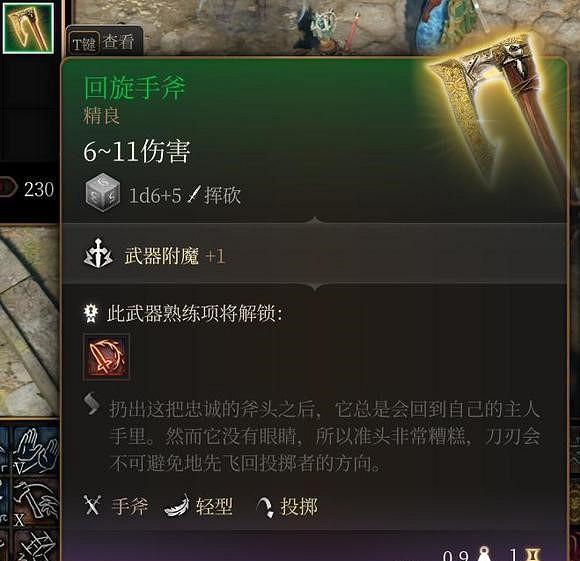Click the swirl icon beside the flavor text
580x561 pixels.
(92, 403)
